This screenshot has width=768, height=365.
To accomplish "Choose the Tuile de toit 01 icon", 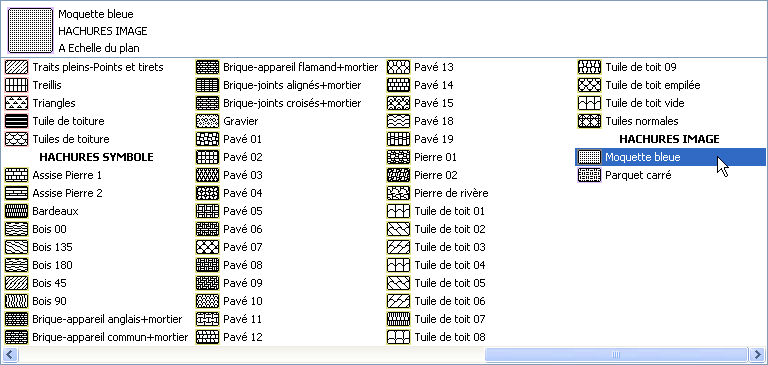I will pos(398,211).
